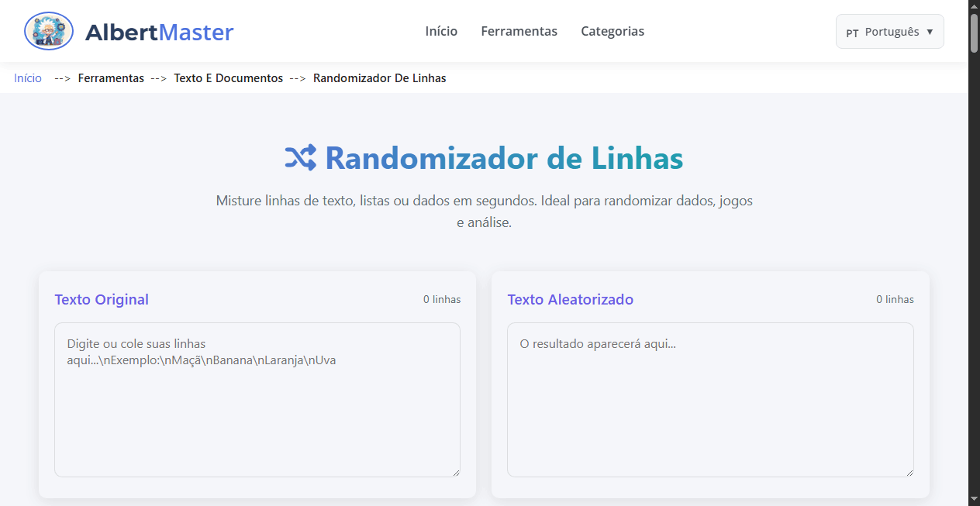Select Início in the top navigation
This screenshot has height=506, width=980.
pos(440,31)
